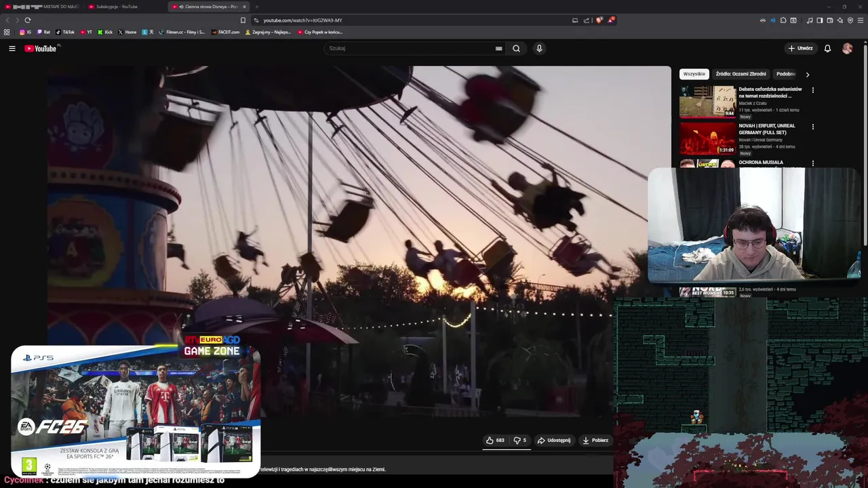Screen dimensions: 868x488
Task: Open the Filman.cc bookmark
Action: [182, 32]
